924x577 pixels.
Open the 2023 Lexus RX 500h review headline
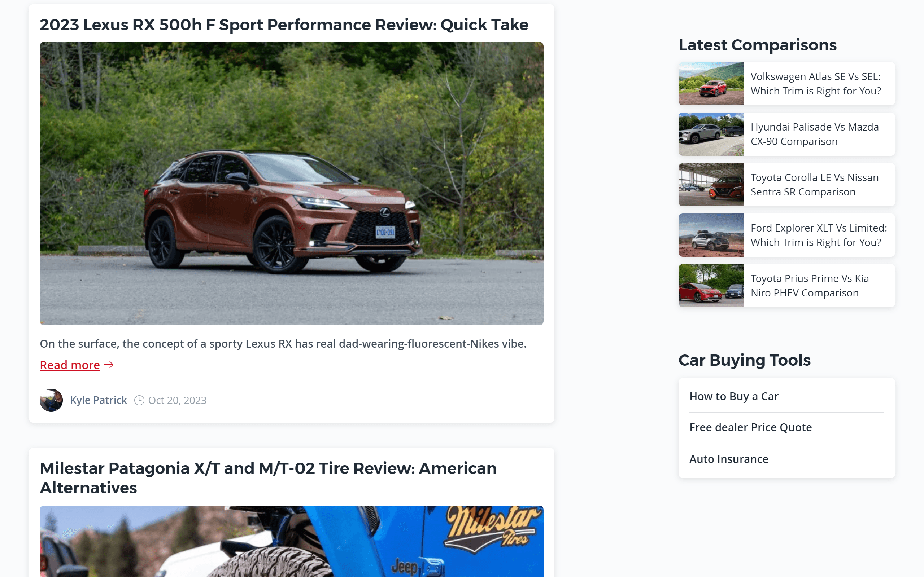click(284, 25)
